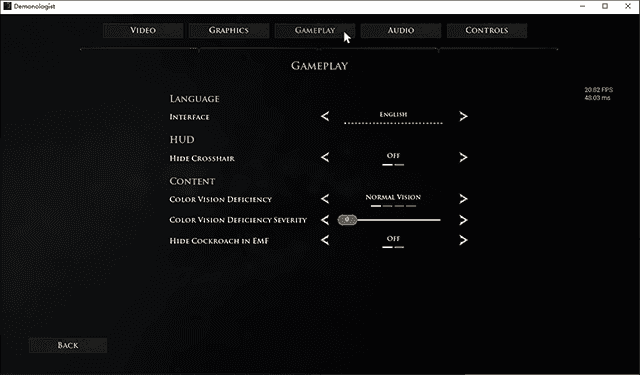Image resolution: width=640 pixels, height=375 pixels.
Task: Toggle Hide Cockroach in EMF OFF value
Action: coord(393,239)
